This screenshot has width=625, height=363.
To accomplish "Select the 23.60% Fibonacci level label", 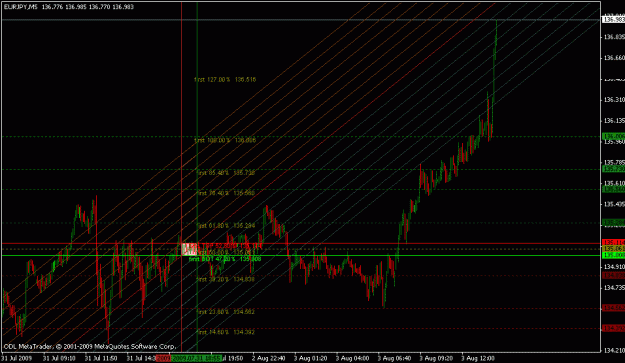I will (226, 312).
